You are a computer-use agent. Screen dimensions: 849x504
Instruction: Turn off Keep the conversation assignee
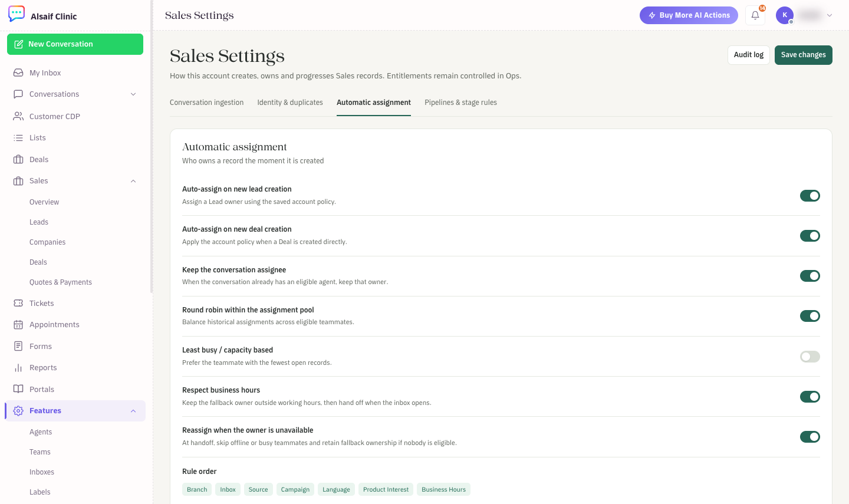point(810,276)
